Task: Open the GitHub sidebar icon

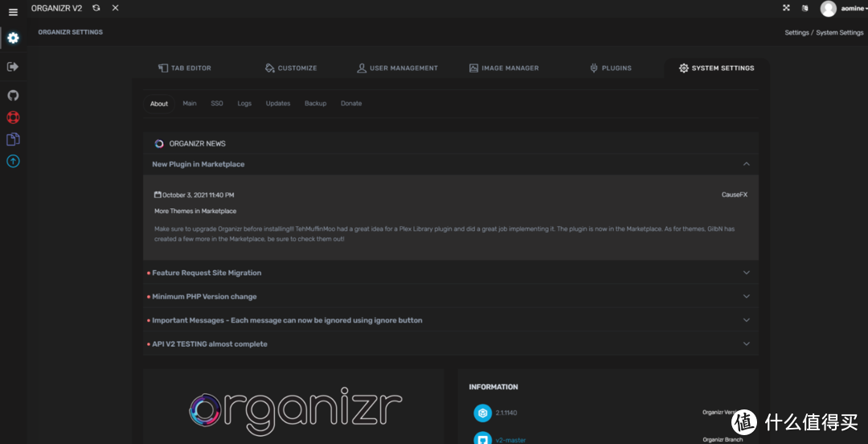Action: coord(13,96)
